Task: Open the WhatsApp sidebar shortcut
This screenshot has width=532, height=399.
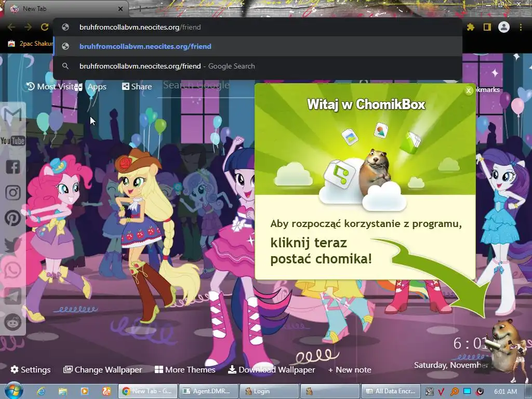Action: click(13, 270)
